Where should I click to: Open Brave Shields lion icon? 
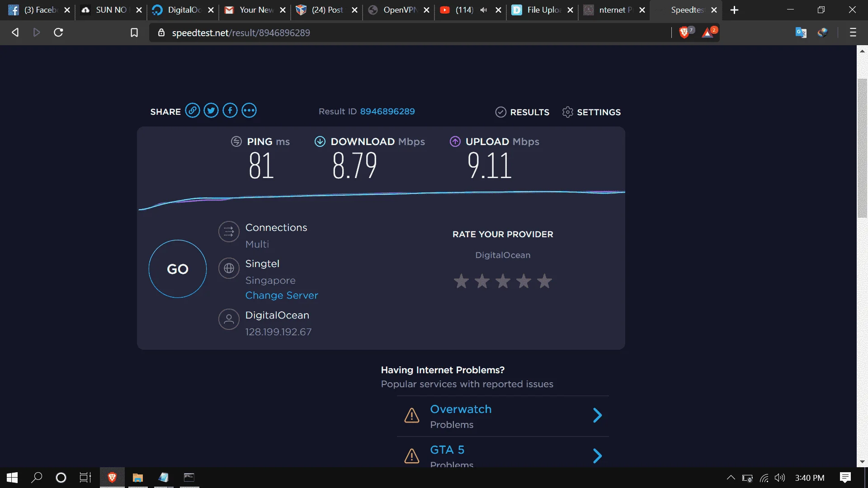coord(684,32)
